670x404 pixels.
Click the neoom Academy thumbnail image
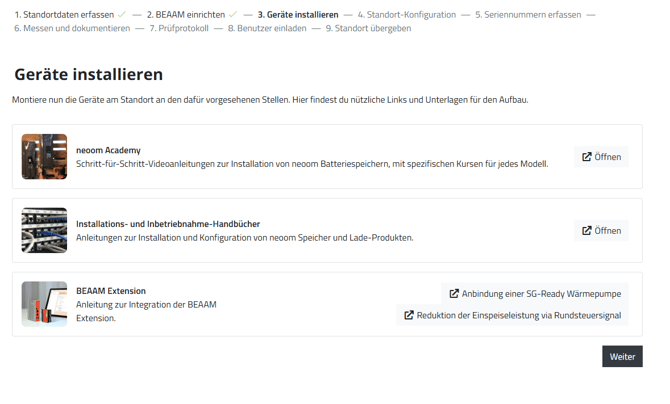click(44, 157)
